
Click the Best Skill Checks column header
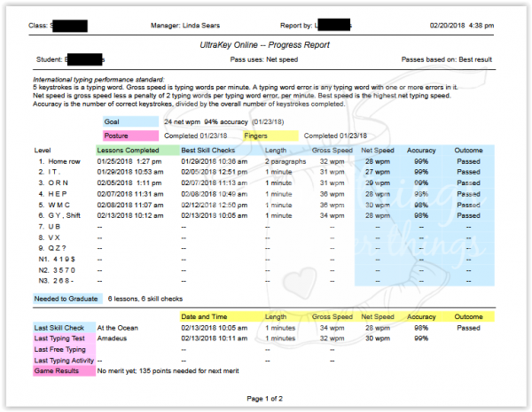tap(208, 151)
